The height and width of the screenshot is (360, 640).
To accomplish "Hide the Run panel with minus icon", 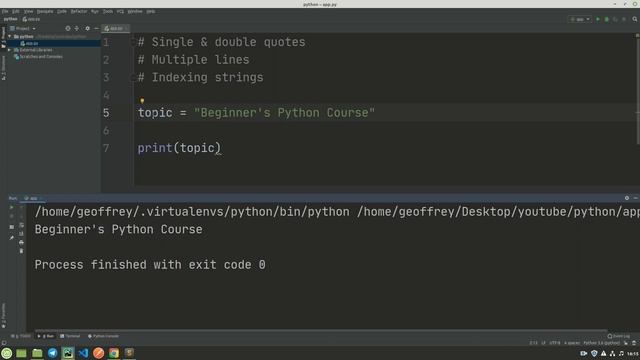I will coord(636,198).
